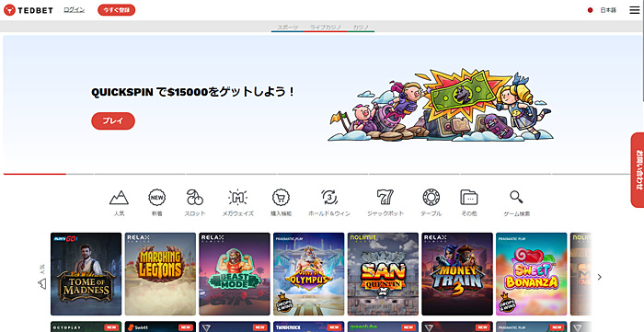Click the ログイン login link
Viewport: 644px width, 332px height.
(75, 10)
